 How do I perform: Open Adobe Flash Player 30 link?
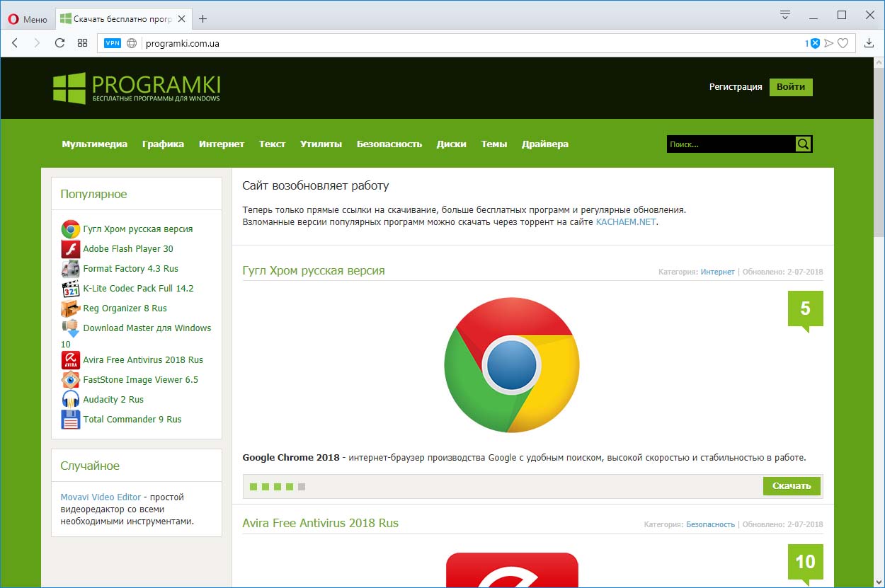point(128,249)
